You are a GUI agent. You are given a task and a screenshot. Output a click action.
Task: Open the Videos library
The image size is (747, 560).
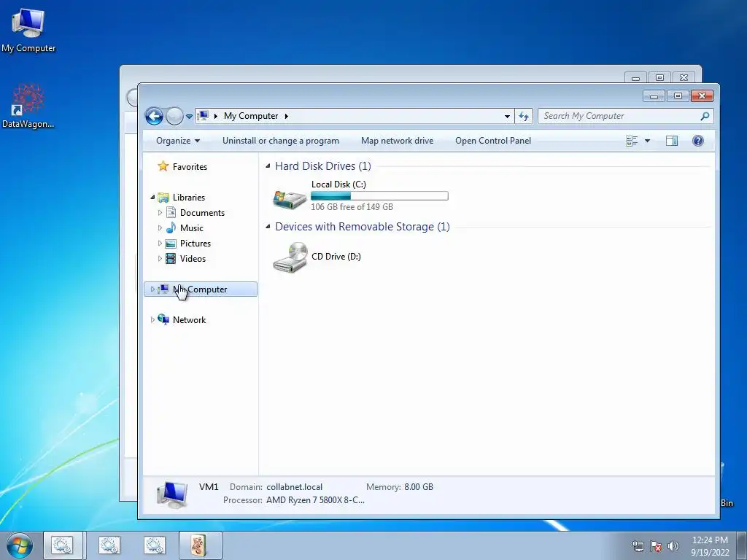[193, 258]
